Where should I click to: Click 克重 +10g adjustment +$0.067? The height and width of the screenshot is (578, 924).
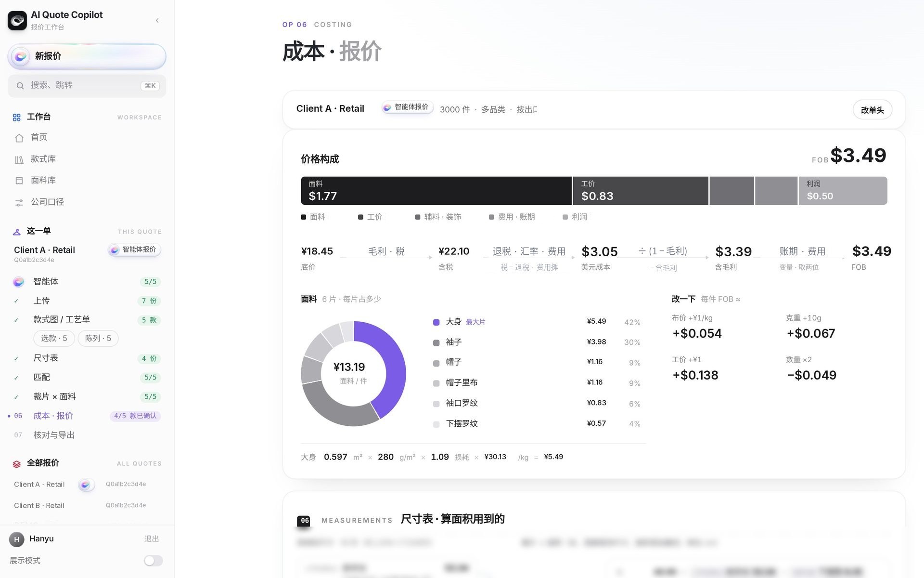[811, 327]
